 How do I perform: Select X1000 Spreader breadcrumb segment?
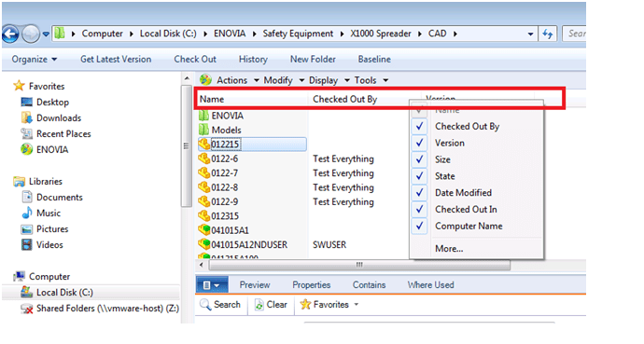(x=380, y=34)
